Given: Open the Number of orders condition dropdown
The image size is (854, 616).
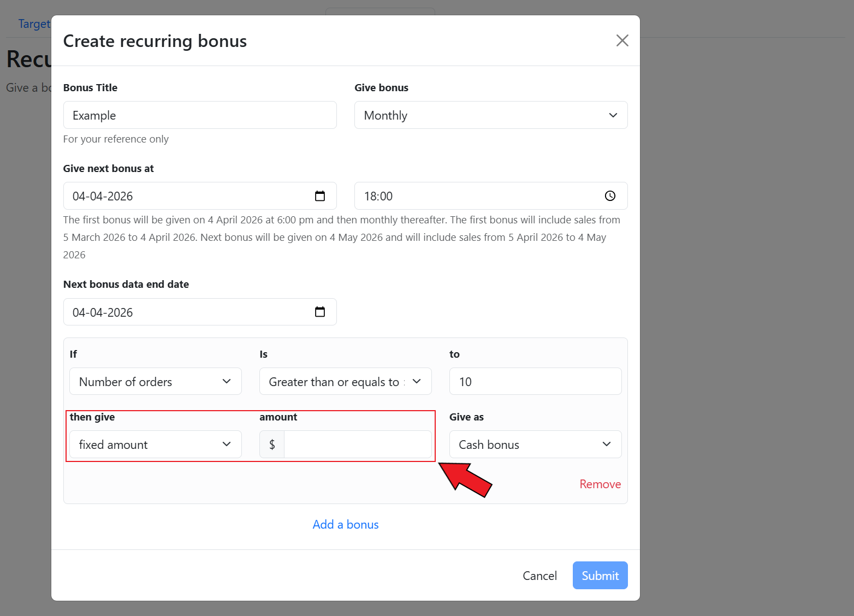Looking at the screenshot, I should [x=155, y=382].
